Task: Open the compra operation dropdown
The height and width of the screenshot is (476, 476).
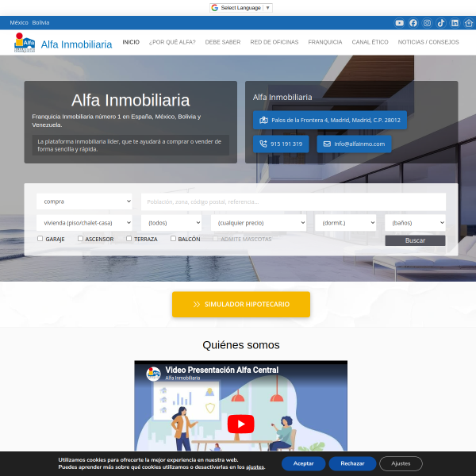Action: click(x=84, y=202)
